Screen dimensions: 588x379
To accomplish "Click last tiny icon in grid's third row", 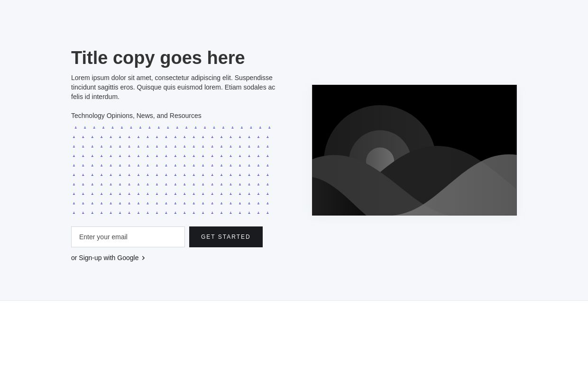I will pos(267,146).
